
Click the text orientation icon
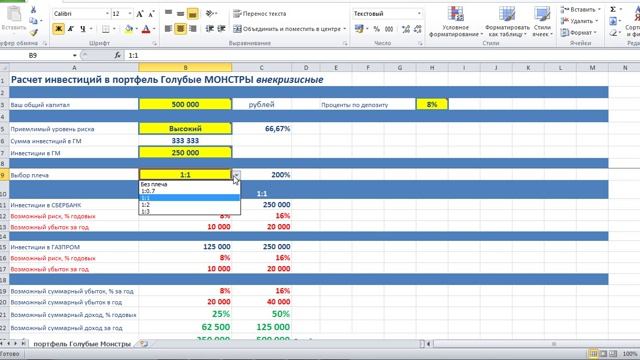coord(210,13)
